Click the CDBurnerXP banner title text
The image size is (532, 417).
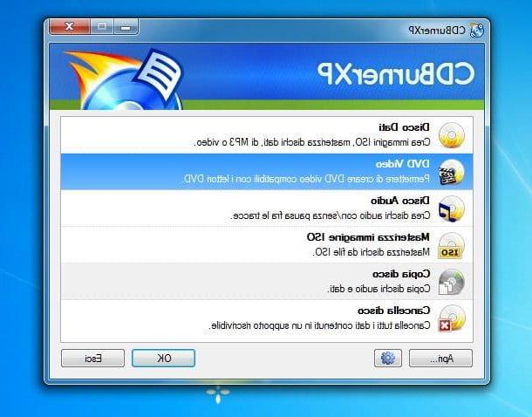coord(396,73)
